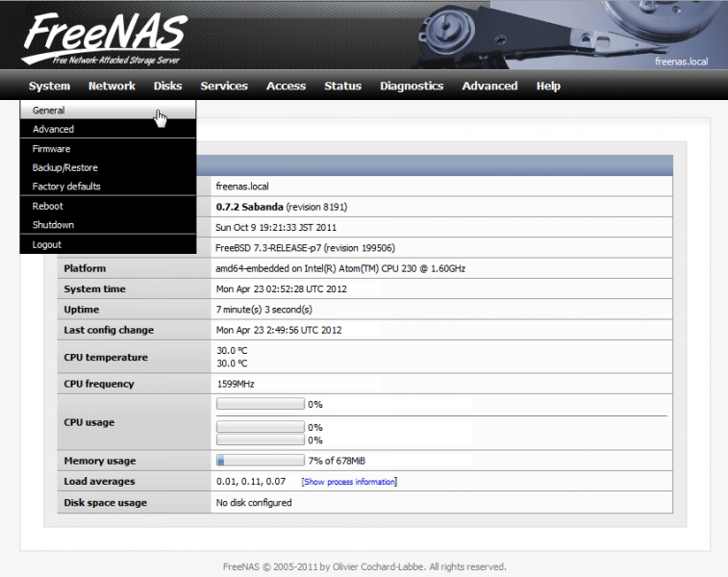Click the amd64-embedded platform value

click(340, 268)
